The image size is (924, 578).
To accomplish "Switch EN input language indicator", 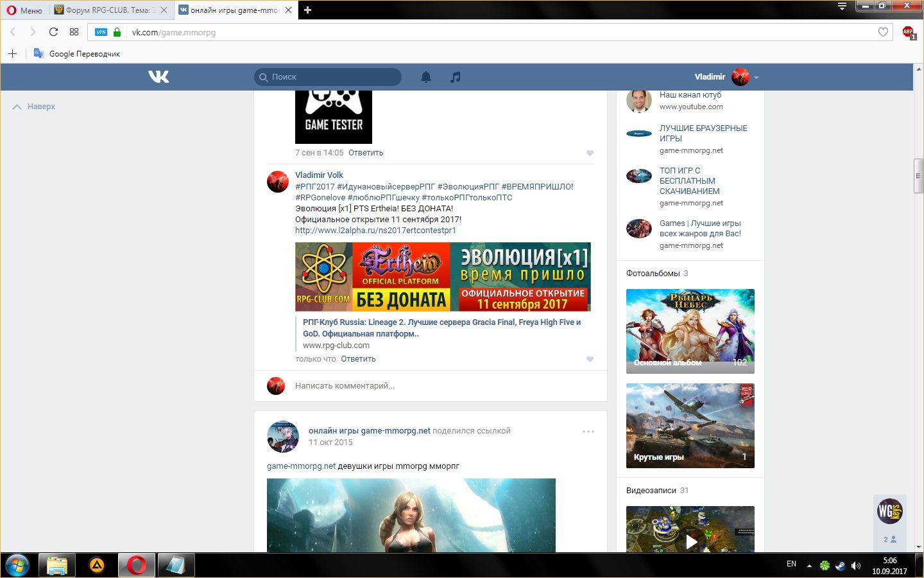I will click(x=791, y=564).
